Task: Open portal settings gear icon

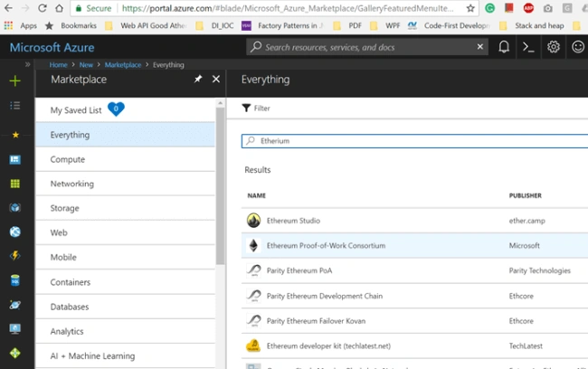Action: (553, 47)
